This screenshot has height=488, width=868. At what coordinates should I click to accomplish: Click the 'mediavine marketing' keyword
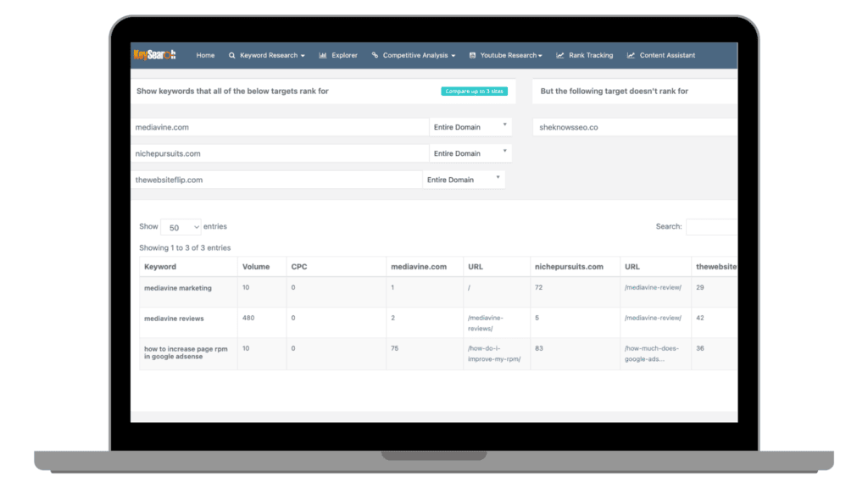click(178, 288)
